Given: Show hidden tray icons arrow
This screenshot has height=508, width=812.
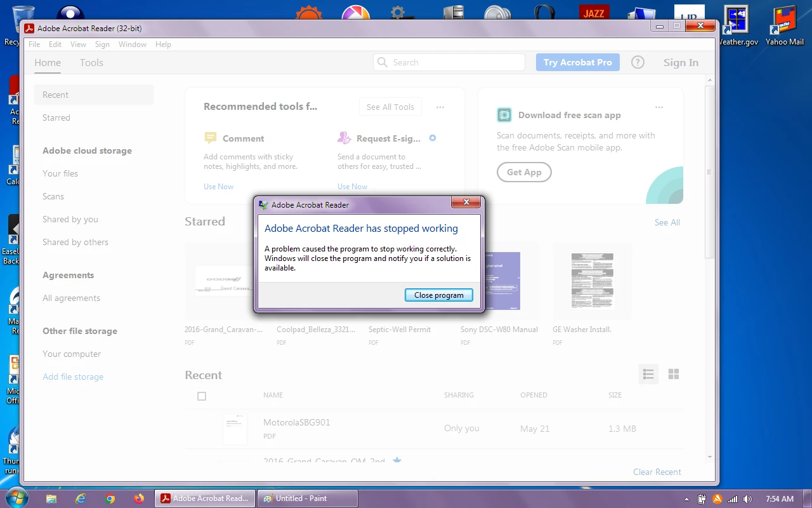Looking at the screenshot, I should click(686, 499).
